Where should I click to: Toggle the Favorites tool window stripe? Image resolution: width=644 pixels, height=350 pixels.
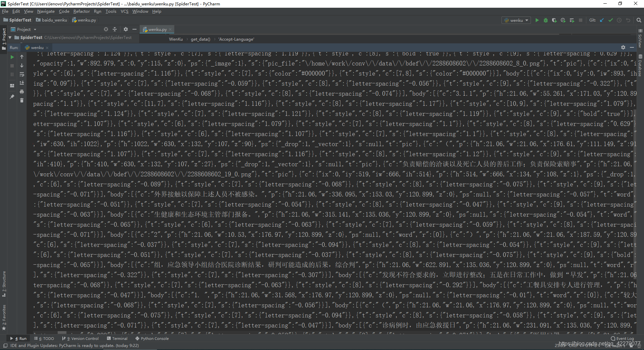coord(4,318)
